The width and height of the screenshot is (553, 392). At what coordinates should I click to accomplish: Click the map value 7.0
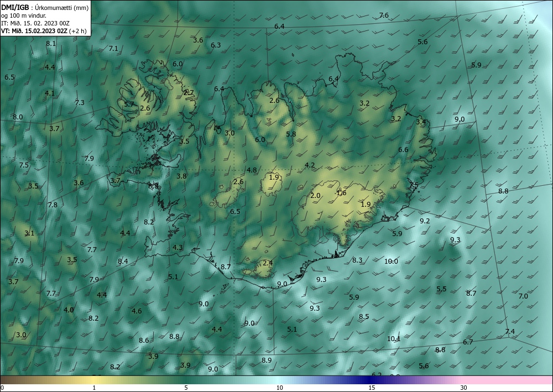pyautogui.click(x=523, y=296)
